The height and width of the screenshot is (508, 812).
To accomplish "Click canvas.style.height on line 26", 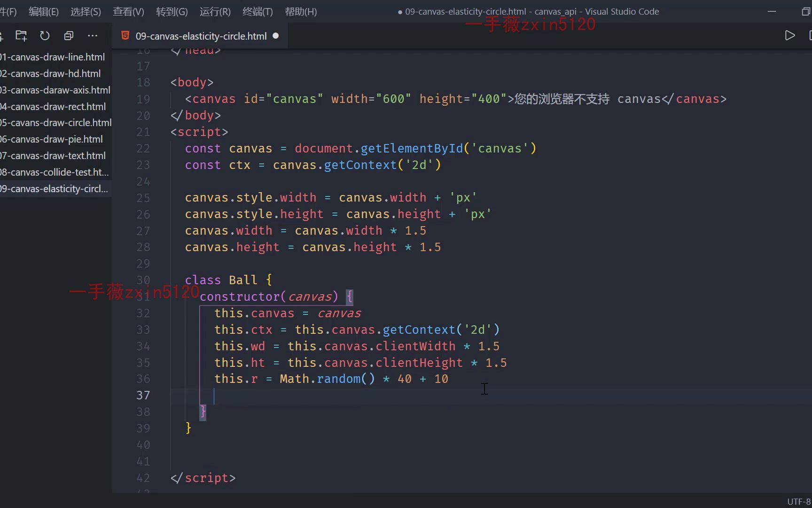I will (254, 214).
